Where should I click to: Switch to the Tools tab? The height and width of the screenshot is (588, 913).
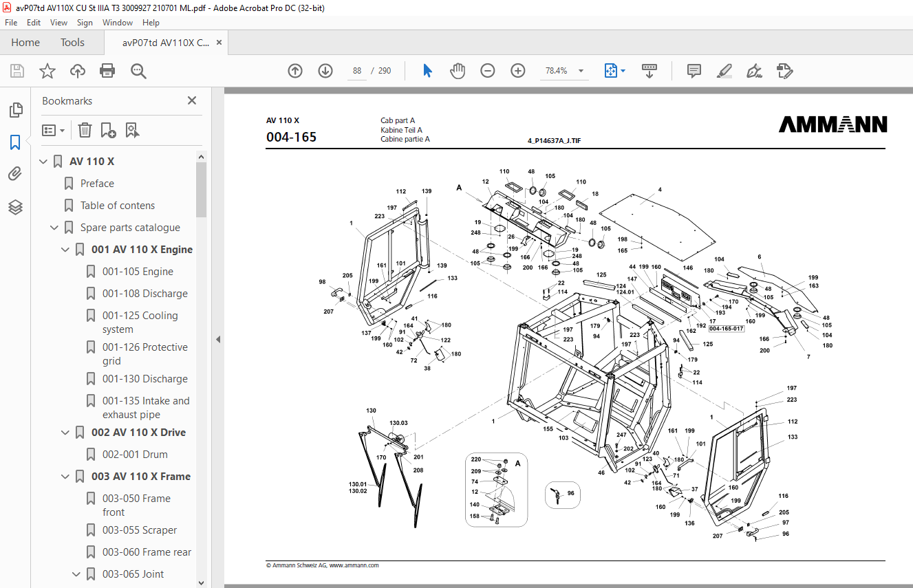(72, 43)
